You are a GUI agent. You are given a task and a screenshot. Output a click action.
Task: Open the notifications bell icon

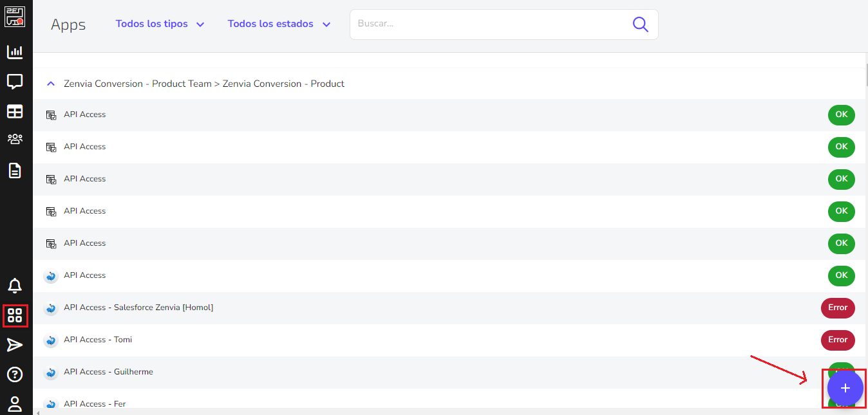tap(15, 286)
